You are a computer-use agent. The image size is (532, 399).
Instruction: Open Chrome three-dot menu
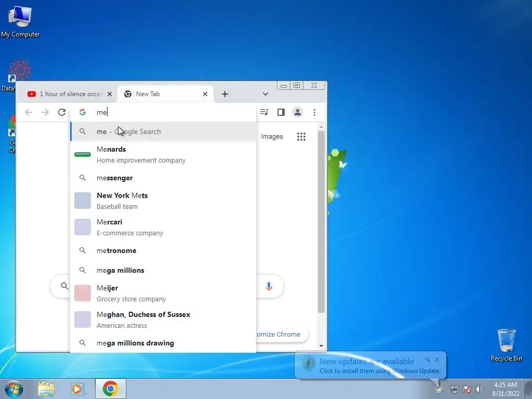(x=314, y=112)
